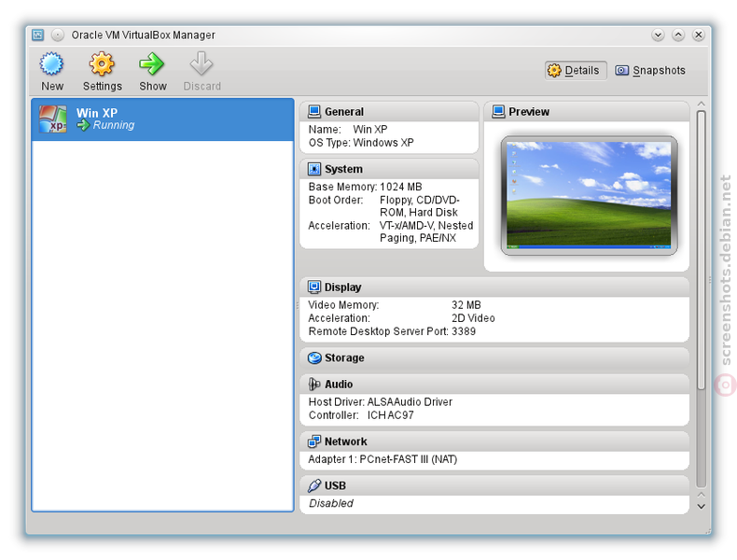Image resolution: width=737 pixels, height=560 pixels.
Task: Click the Video Memory 32 MB value
Action: pyautogui.click(x=466, y=305)
